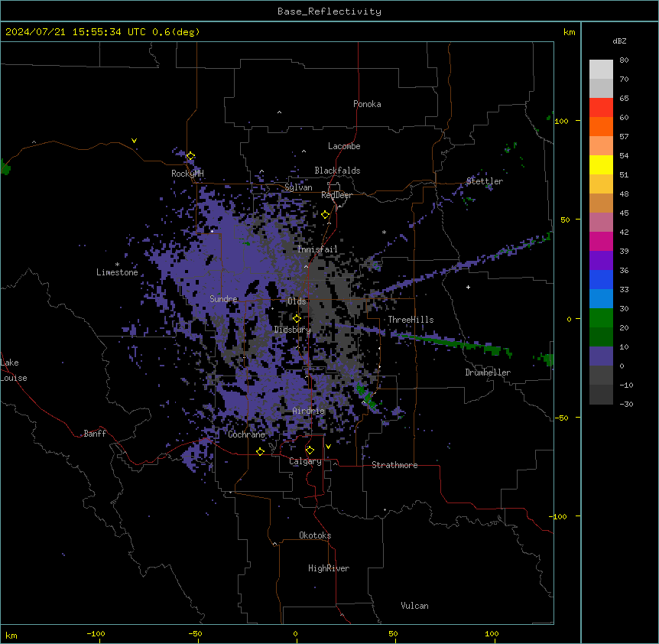Click the yellow diamond marker south of Cochrane
This screenshot has height=644, width=659.
click(x=260, y=451)
